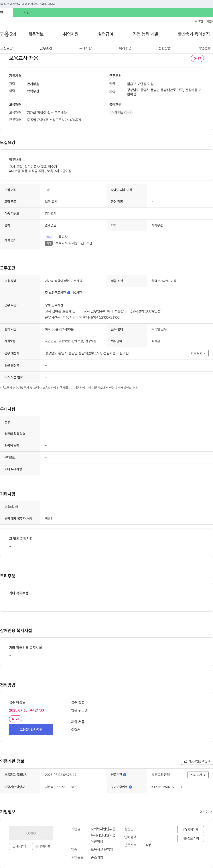The image size is (213, 868).
Task: Jump to the 복리후생 section tab
Action: 125,48
